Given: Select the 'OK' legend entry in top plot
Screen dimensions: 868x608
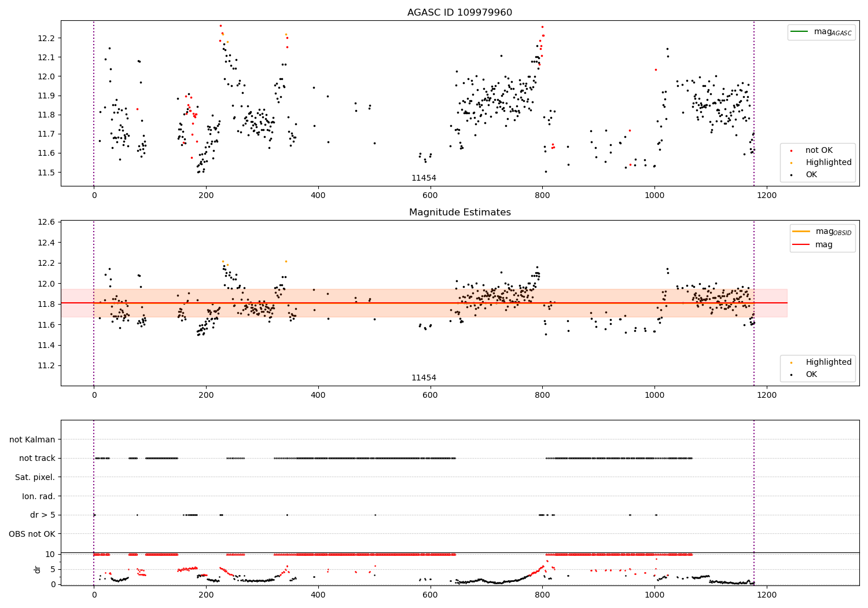Looking at the screenshot, I should point(811,174).
